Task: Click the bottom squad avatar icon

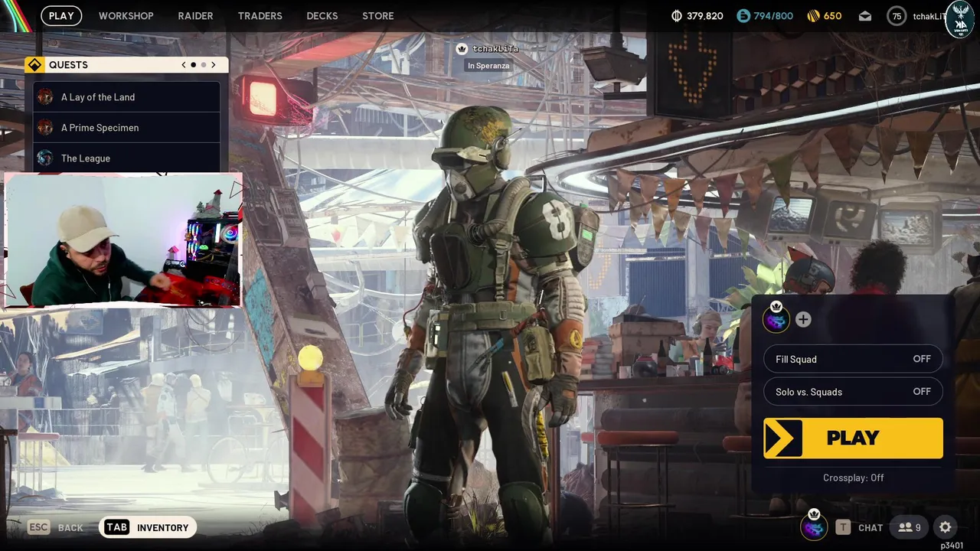Action: point(814,527)
